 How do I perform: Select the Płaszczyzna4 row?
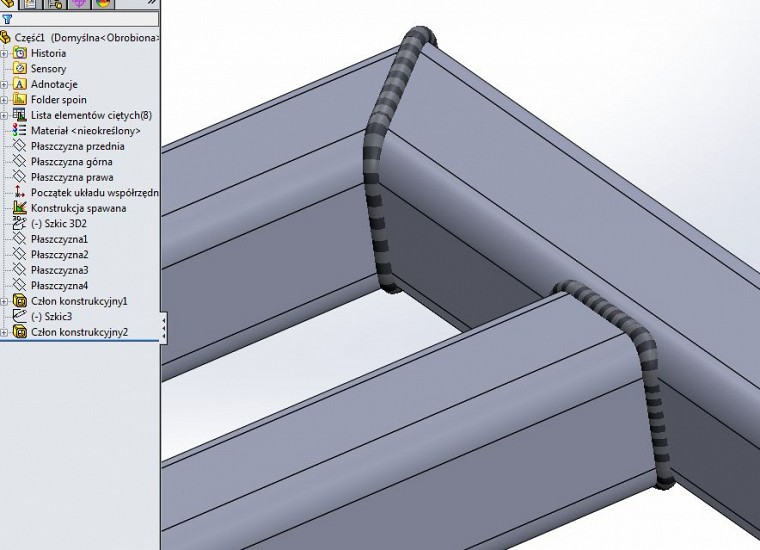(x=51, y=285)
